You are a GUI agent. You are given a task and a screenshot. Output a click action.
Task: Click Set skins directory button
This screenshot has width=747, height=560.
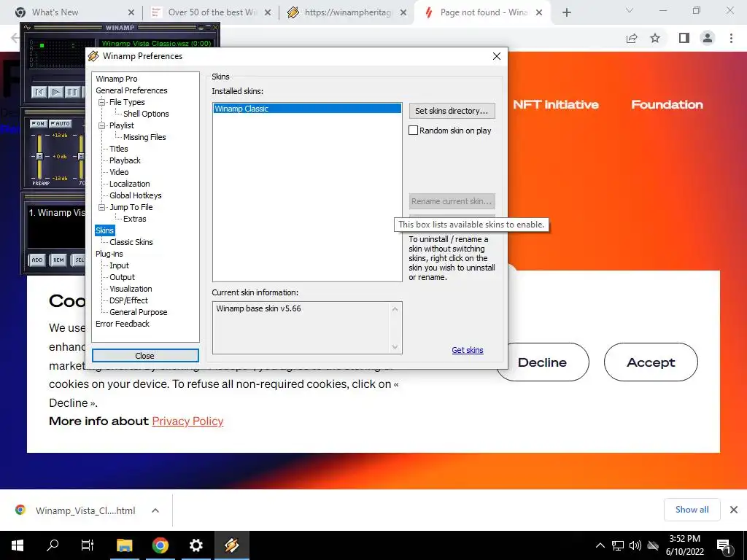click(x=452, y=111)
